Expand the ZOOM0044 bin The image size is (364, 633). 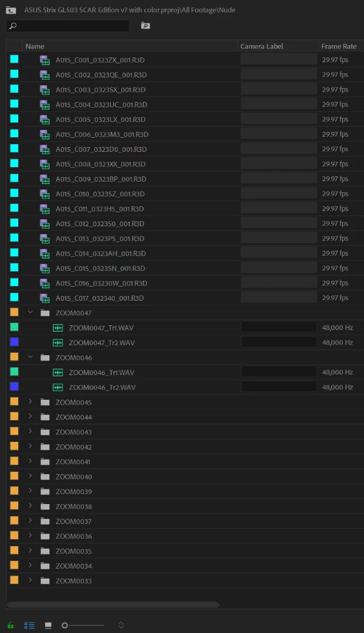[30, 417]
